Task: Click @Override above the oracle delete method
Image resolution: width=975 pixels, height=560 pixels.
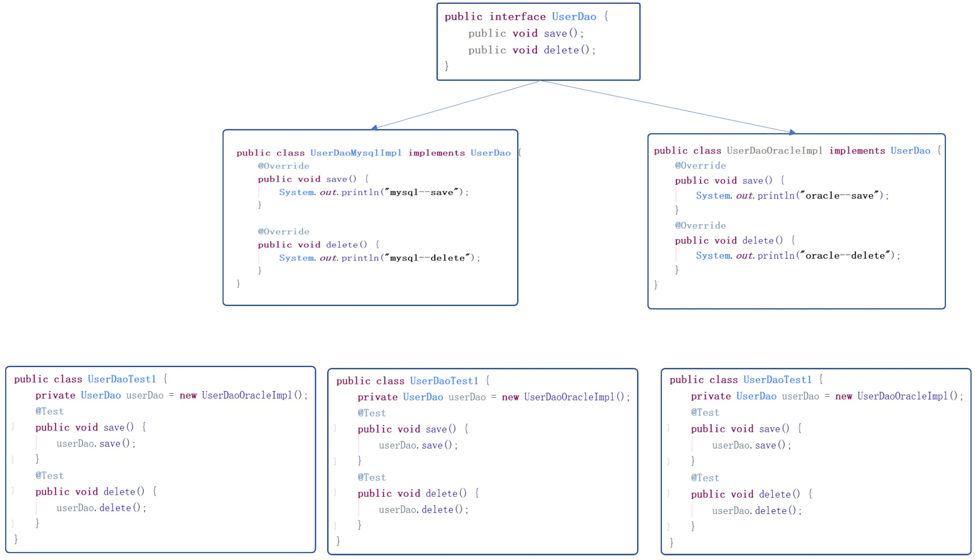Action: click(x=700, y=225)
